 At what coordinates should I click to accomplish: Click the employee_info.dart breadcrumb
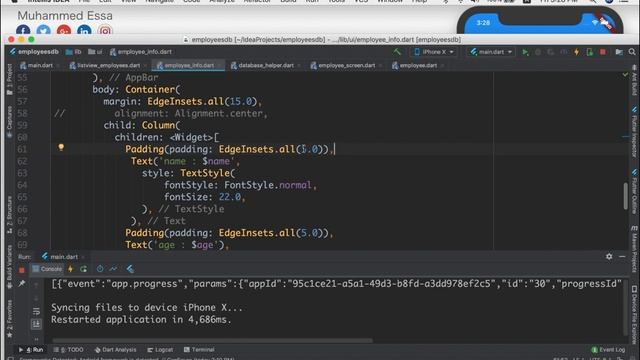coord(141,52)
